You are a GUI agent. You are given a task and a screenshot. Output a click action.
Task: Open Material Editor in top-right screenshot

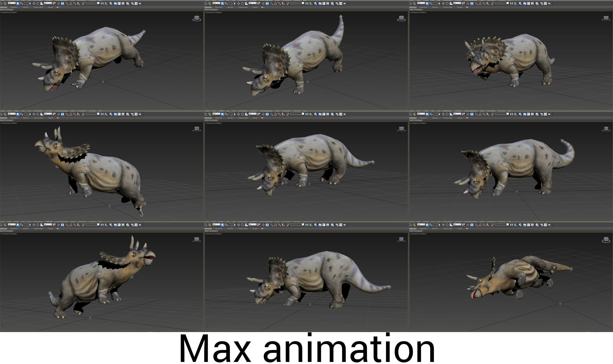pyautogui.click(x=537, y=3)
